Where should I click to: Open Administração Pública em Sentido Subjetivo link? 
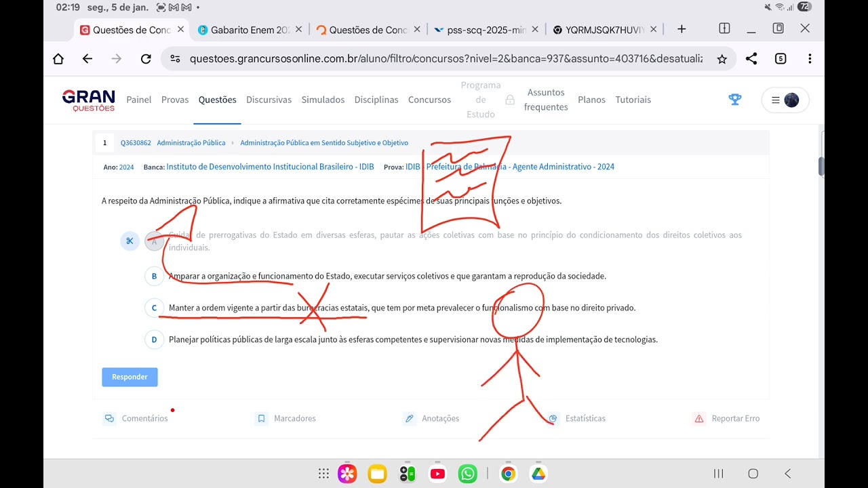[324, 143]
